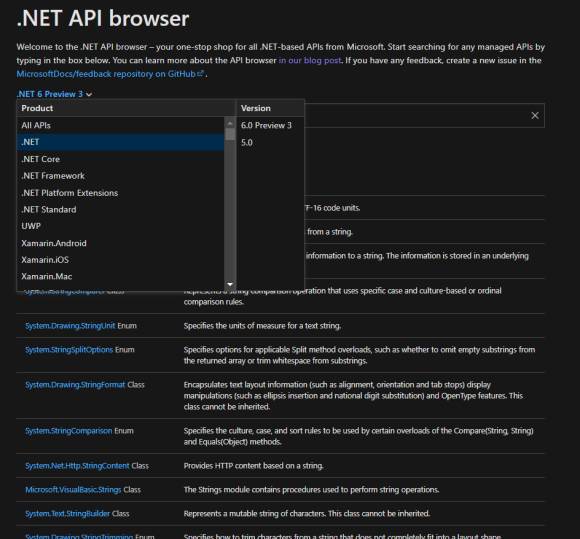
Task: Open MicrosoftDocs/feedback repository on GitHub link
Action: coord(110,74)
